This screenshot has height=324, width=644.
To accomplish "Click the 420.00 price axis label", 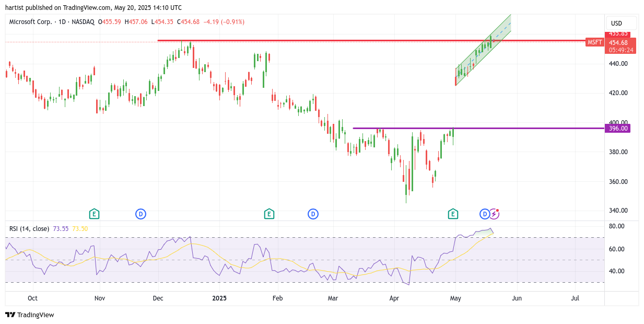I will coord(617,93).
